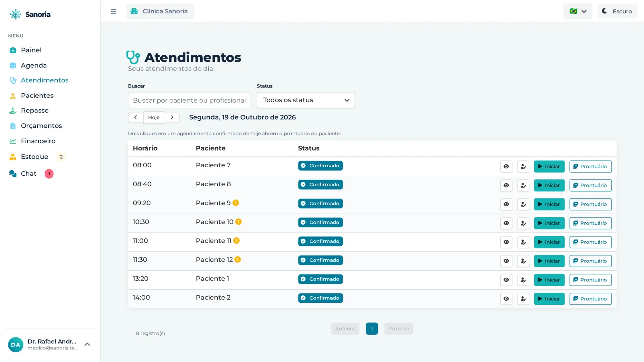Click Iniciar for Paciente 9
Screen dimensions: 644x362
(x=549, y=204)
